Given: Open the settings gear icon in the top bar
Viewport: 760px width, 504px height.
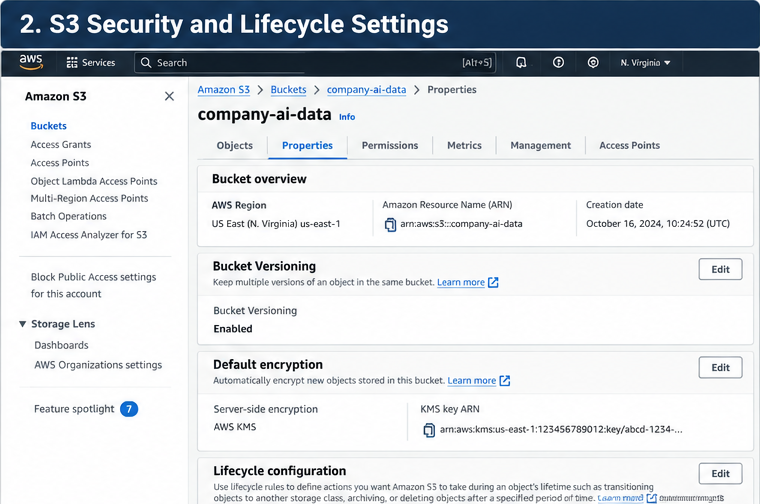Looking at the screenshot, I should click(593, 63).
